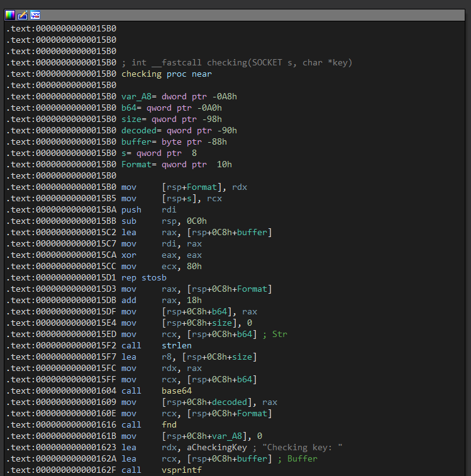This screenshot has width=471, height=476.
Task: Click the 'push rdi' instruction
Action: 149,209
